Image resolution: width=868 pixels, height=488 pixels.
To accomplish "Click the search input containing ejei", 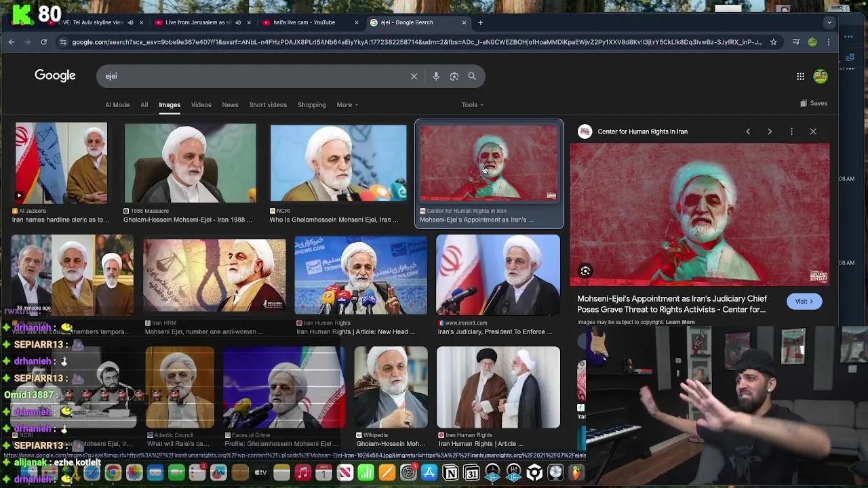I will [254, 76].
